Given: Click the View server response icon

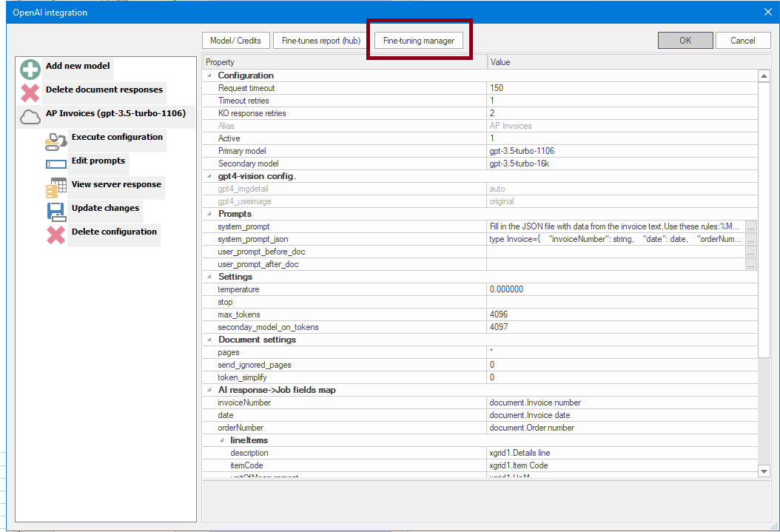Looking at the screenshot, I should 56,188.
